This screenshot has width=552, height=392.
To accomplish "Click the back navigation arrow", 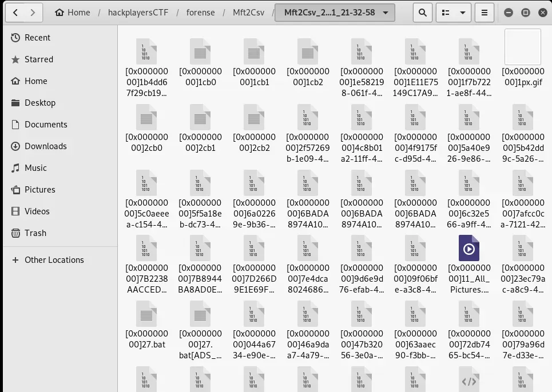I will click(x=15, y=12).
